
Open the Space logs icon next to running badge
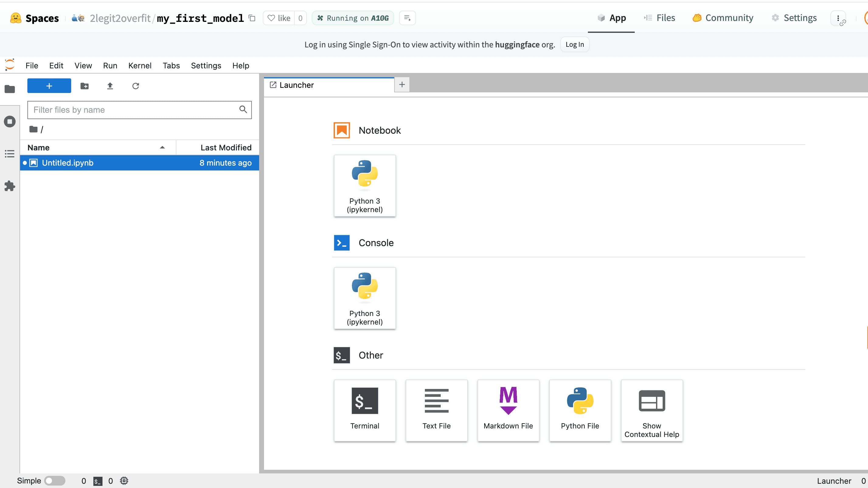[x=407, y=18]
